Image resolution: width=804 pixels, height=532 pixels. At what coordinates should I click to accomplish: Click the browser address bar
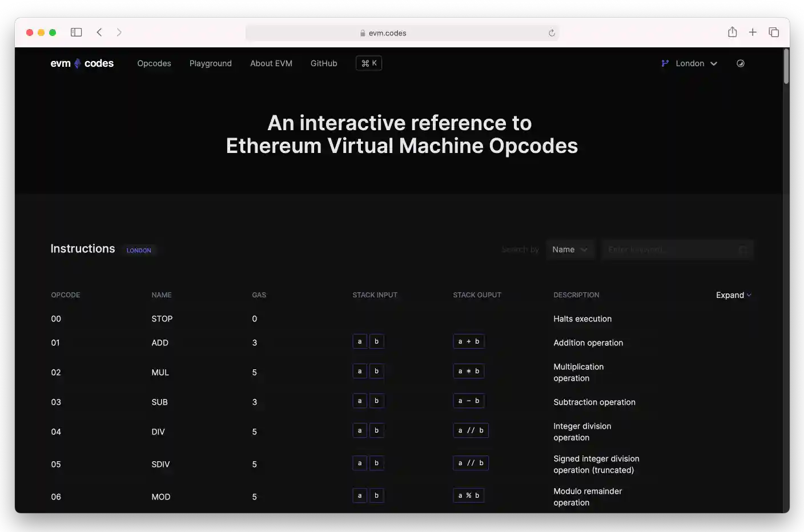click(x=401, y=33)
